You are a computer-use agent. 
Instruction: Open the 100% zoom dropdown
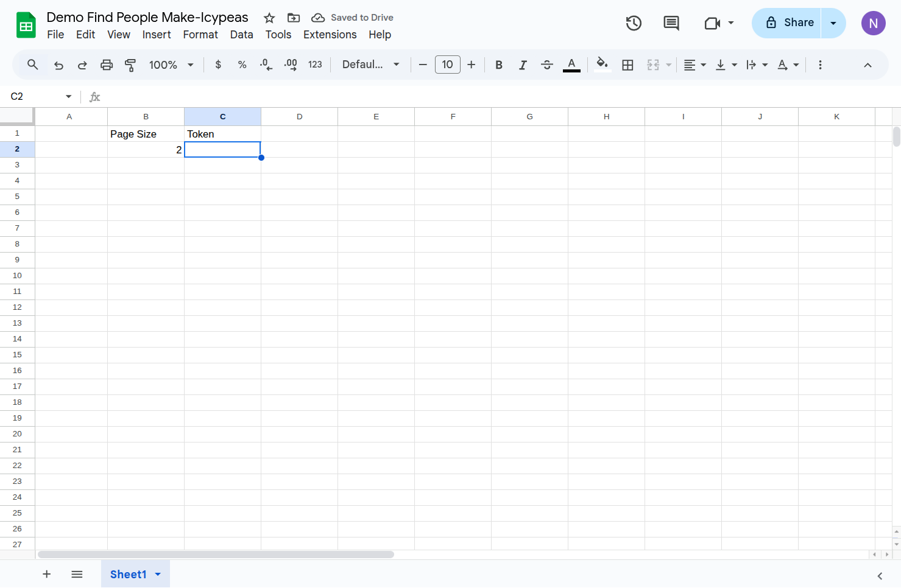171,65
